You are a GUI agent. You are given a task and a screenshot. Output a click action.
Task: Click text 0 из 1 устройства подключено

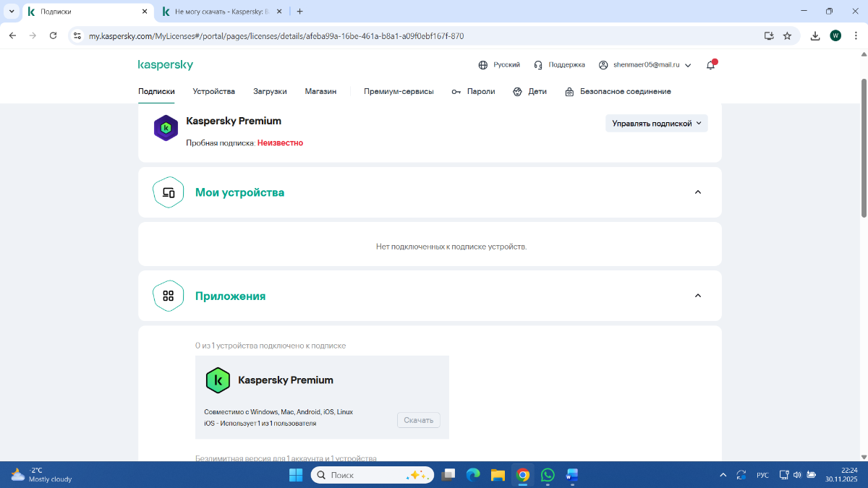[271, 346]
